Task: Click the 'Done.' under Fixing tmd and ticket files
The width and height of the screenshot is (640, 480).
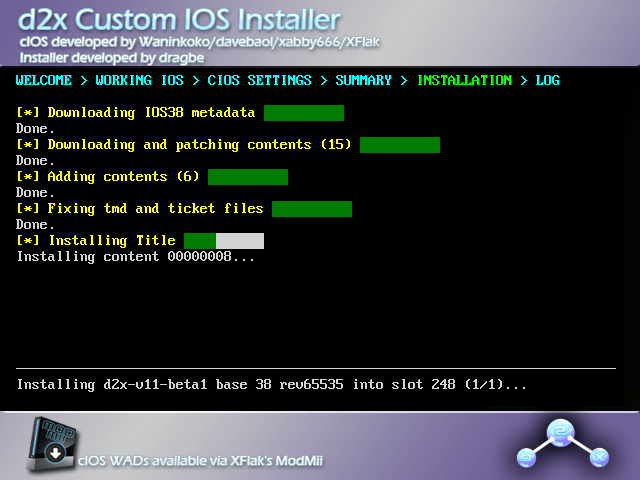Action: pyautogui.click(x=35, y=224)
